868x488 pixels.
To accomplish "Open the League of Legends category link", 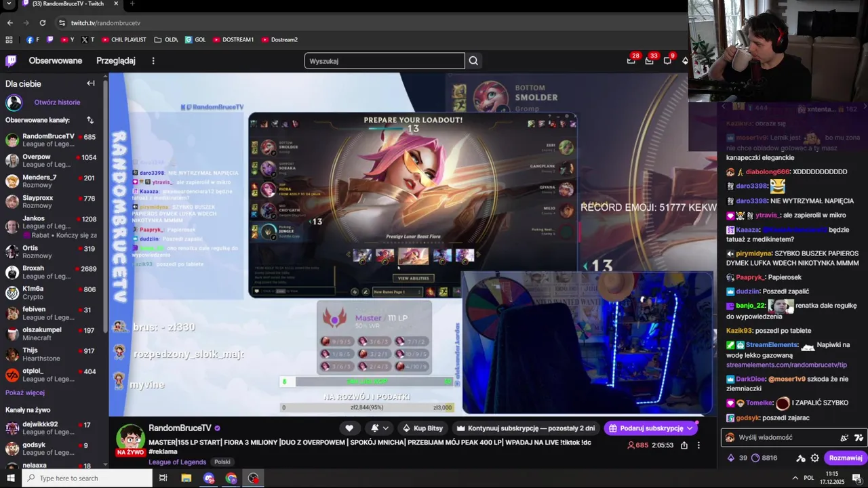I will tap(178, 462).
